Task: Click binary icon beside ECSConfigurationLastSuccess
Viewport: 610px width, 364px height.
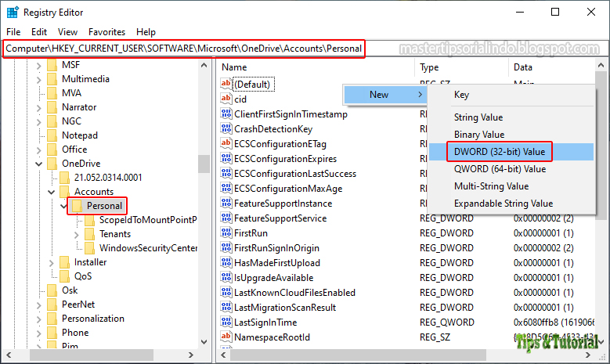Action: point(226,173)
